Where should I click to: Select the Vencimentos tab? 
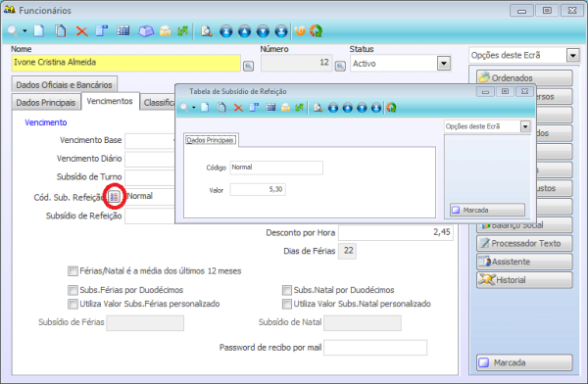pos(110,101)
